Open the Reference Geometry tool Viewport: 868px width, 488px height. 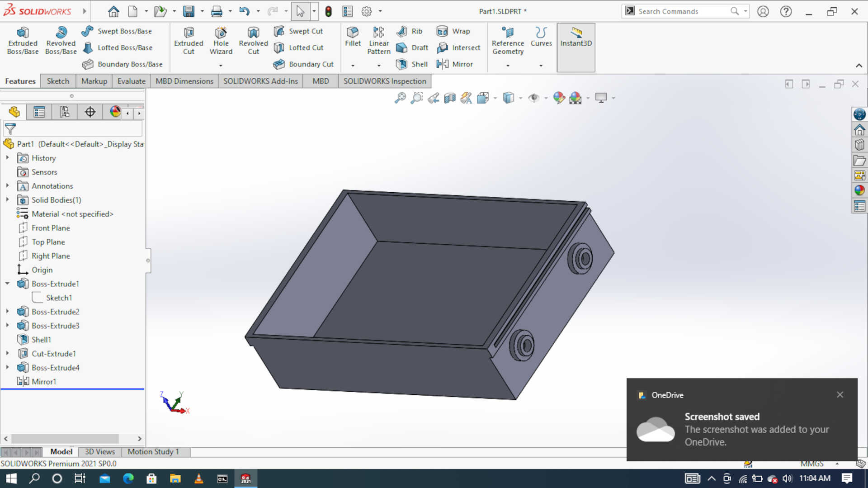pyautogui.click(x=507, y=40)
